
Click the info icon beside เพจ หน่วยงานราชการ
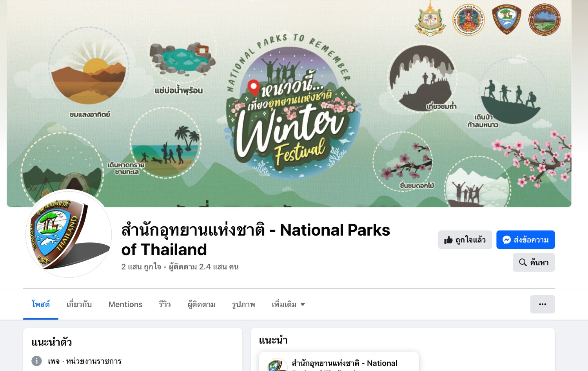pyautogui.click(x=36, y=361)
